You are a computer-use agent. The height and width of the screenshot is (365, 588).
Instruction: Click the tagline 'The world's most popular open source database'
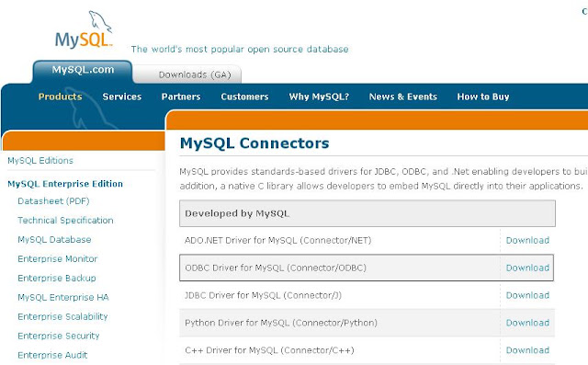pos(240,49)
